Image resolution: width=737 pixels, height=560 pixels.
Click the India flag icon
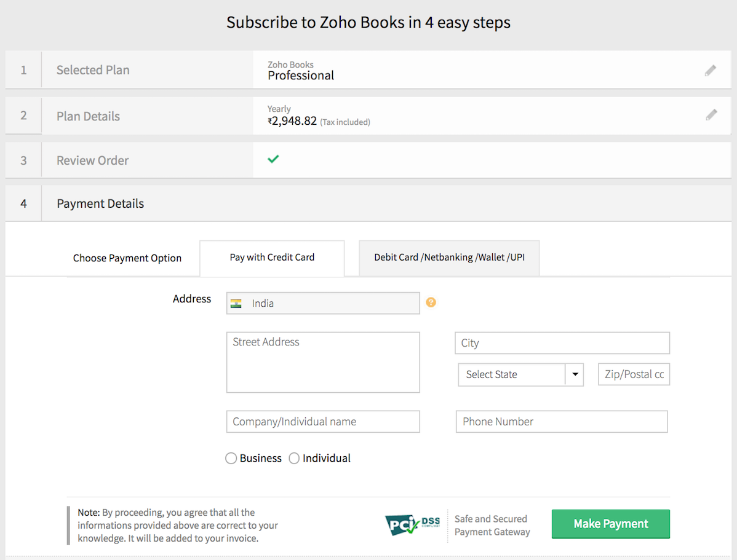pos(236,304)
